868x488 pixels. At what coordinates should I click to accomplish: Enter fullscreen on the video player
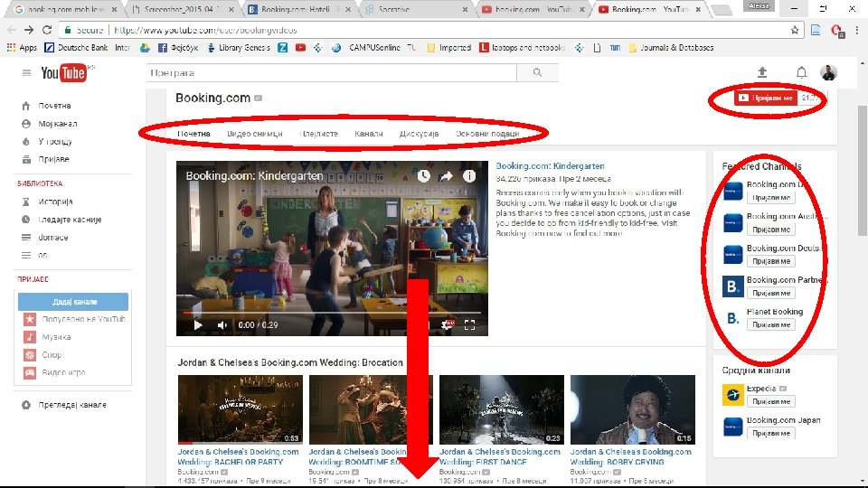coord(469,324)
